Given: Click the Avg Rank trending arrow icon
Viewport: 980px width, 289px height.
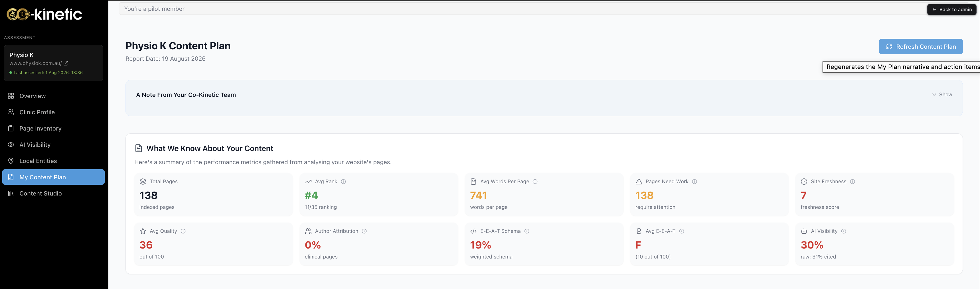Looking at the screenshot, I should pyautogui.click(x=308, y=182).
